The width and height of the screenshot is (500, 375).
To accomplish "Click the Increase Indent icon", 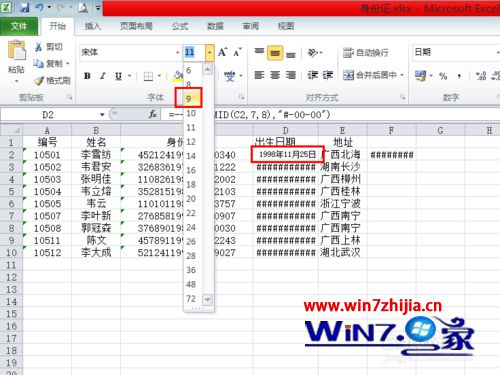I will 328,75.
